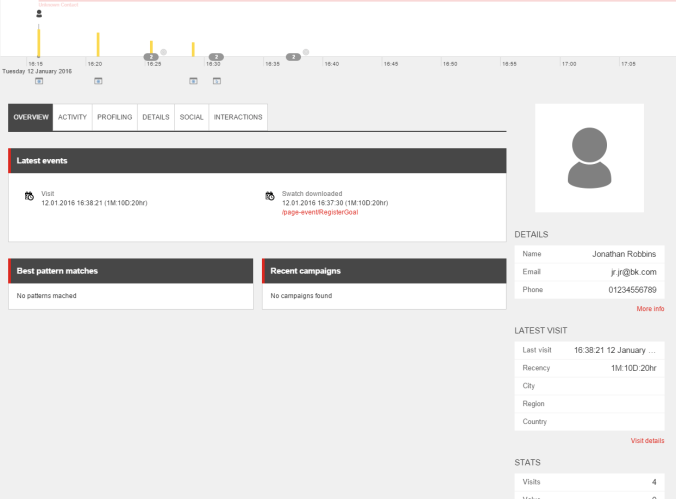Select the yellow visit bar at 16:20
This screenshot has height=499, width=676.
pyautogui.click(x=98, y=44)
